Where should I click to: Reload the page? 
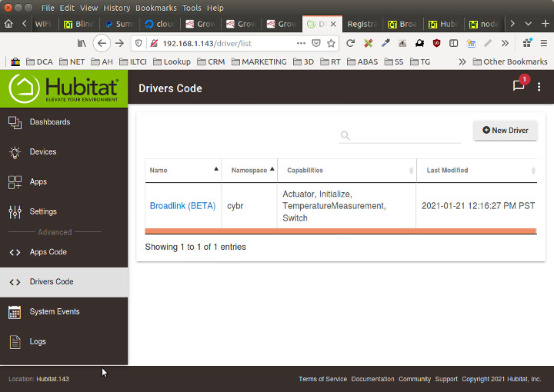click(351, 43)
